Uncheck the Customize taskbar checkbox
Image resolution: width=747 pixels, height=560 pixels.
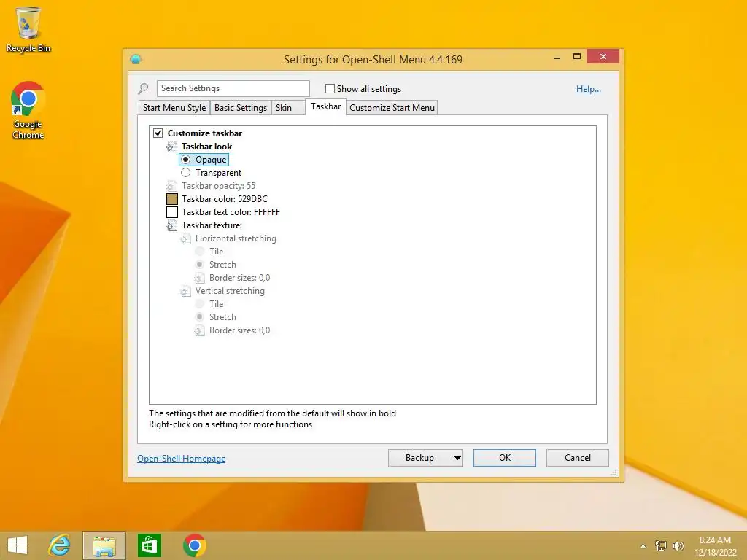point(158,133)
